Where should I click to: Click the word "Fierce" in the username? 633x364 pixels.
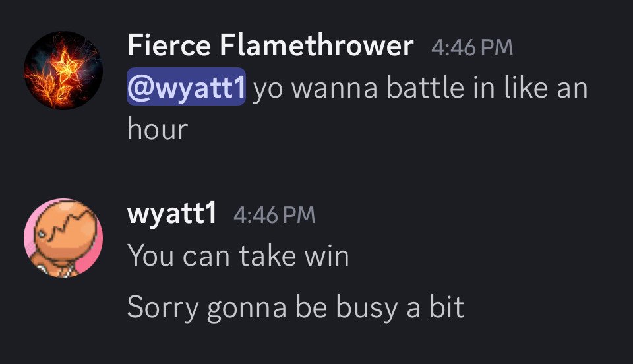pyautogui.click(x=169, y=45)
